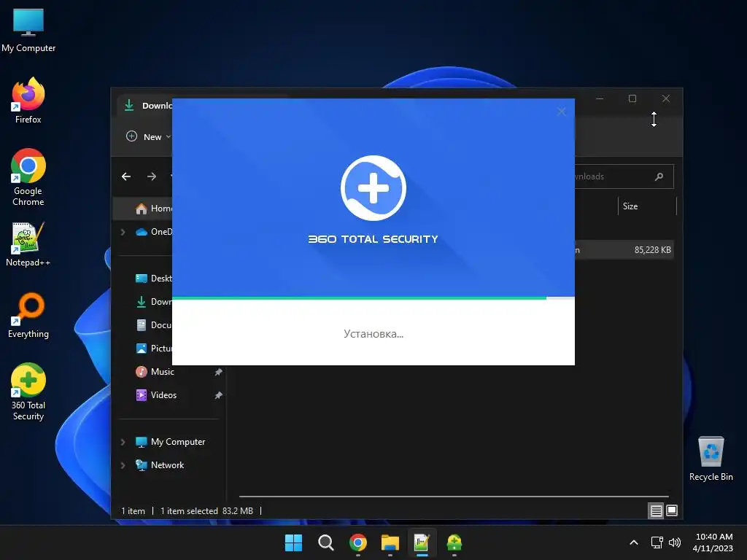Open File Explorer from the taskbar

coord(390,542)
